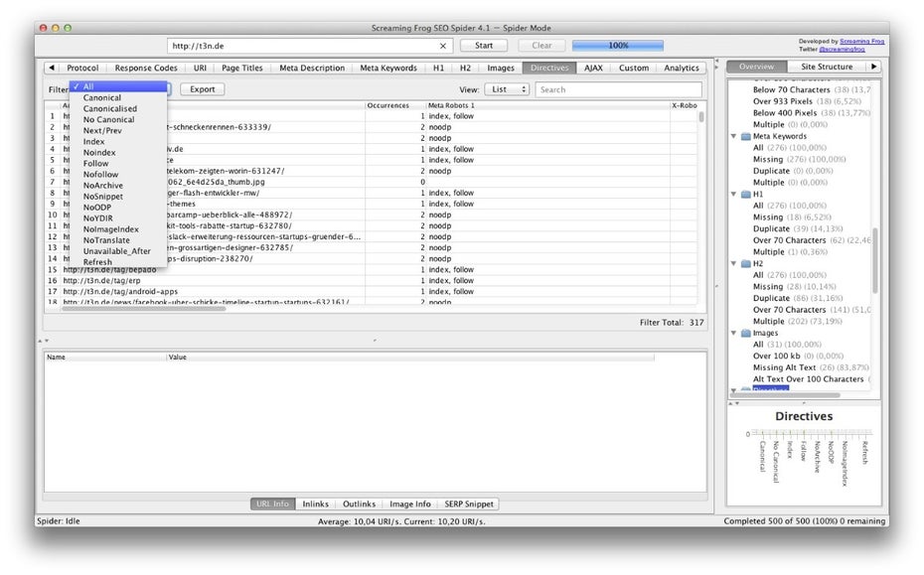924x575 pixels.
Task: Click the Search field
Action: pos(618,89)
